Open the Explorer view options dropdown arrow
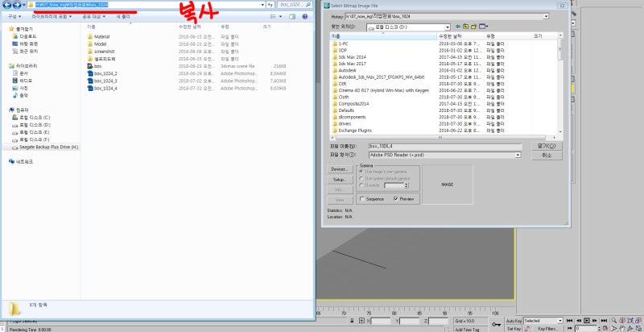The height and width of the screenshot is (332, 644). (281, 17)
